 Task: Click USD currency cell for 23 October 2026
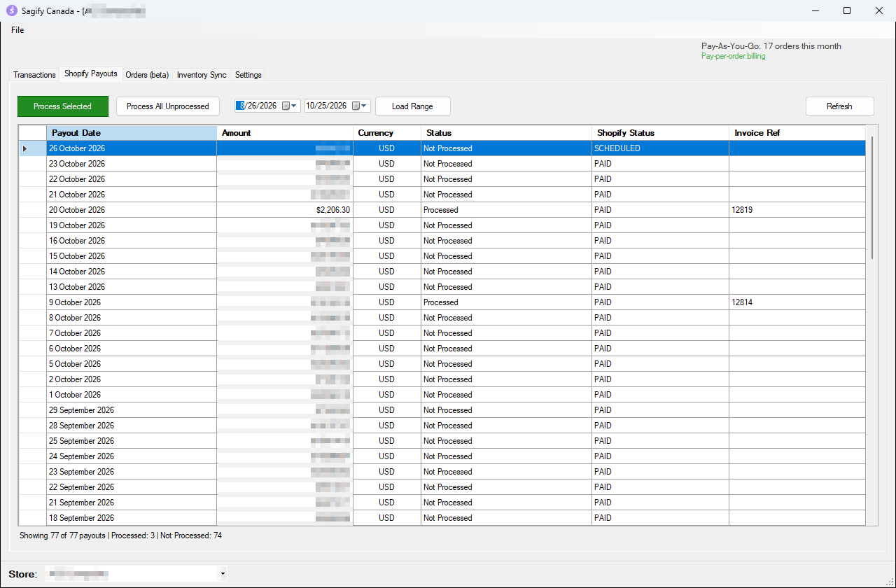(387, 164)
